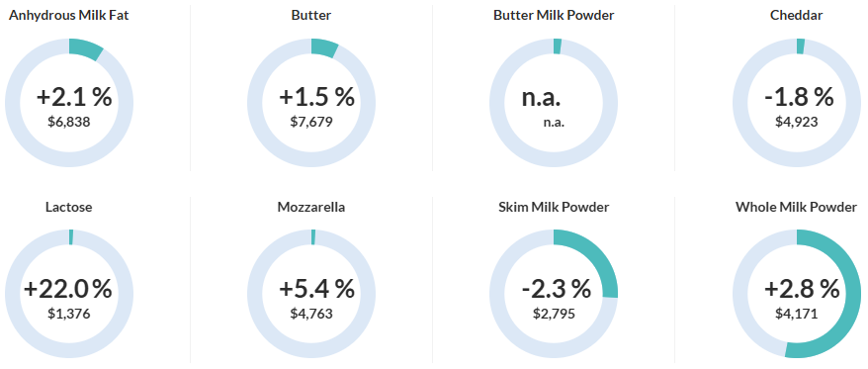Open the Butter Milk Powder heading

[554, 15]
